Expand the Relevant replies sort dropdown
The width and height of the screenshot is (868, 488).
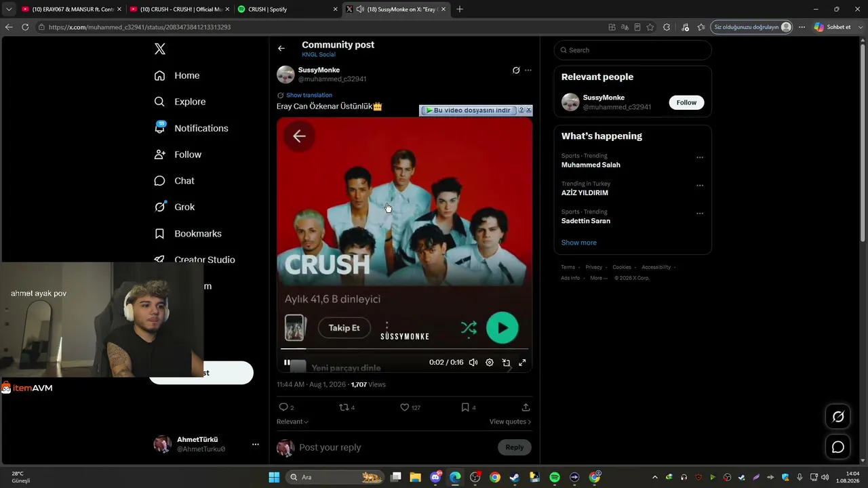click(292, 422)
